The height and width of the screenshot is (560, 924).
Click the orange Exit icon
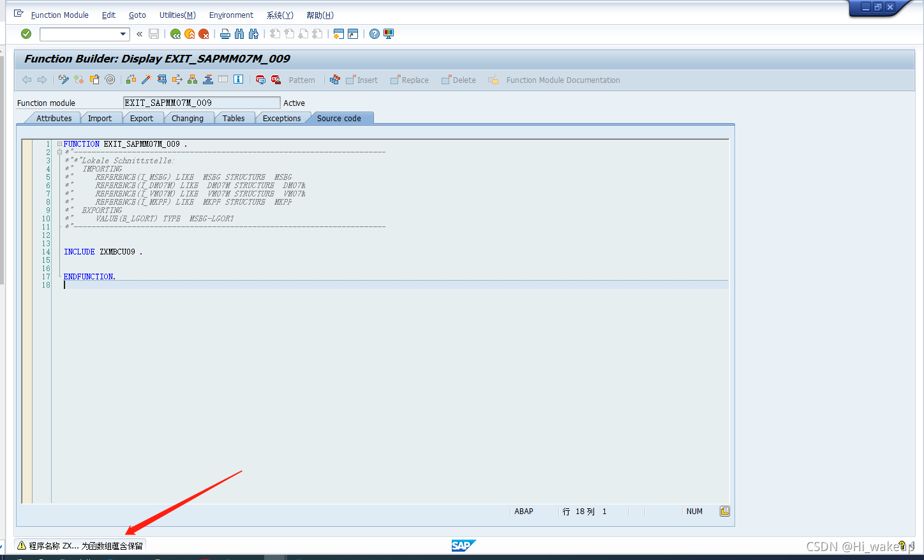(190, 34)
